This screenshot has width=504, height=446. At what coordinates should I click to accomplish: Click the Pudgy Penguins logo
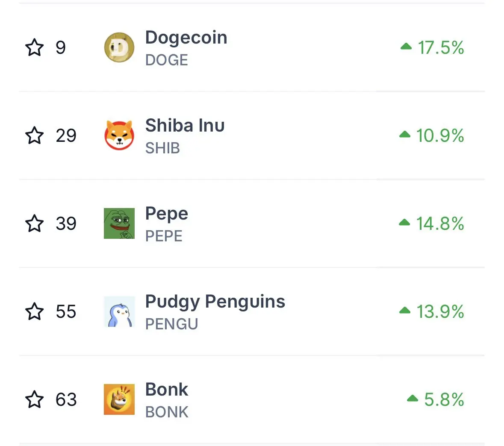pos(119,311)
